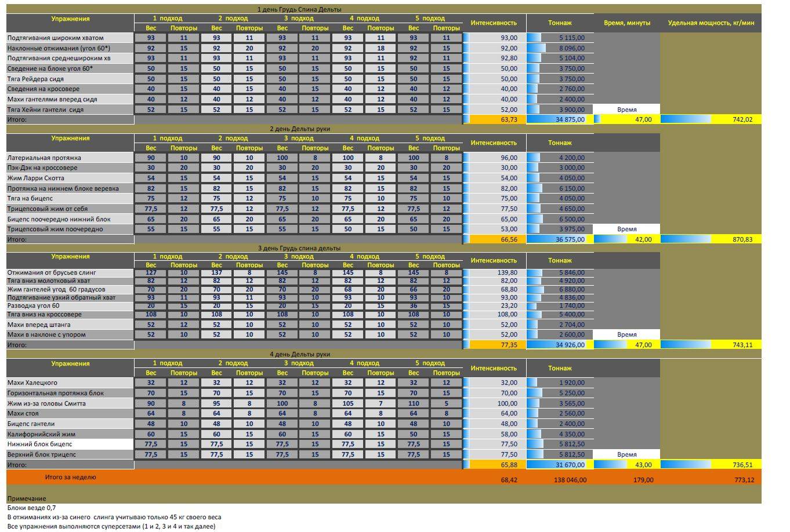Screen dimensions: 790x532
Task: Select the "Подтягивания широким хватом" exercise cell
Action: [70, 38]
